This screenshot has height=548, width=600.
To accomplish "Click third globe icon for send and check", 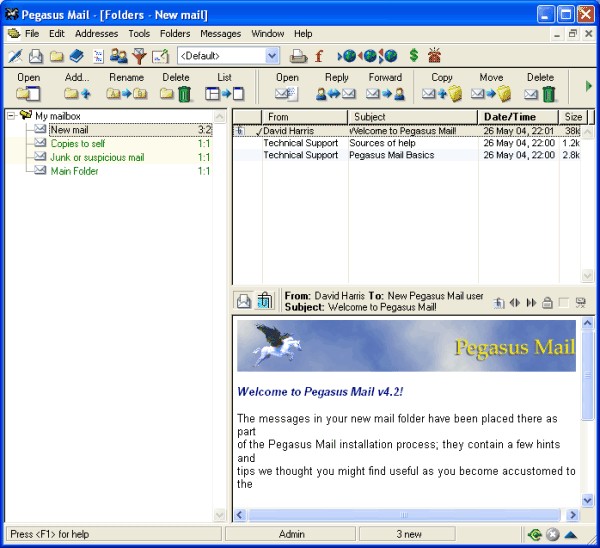I will click(388, 56).
